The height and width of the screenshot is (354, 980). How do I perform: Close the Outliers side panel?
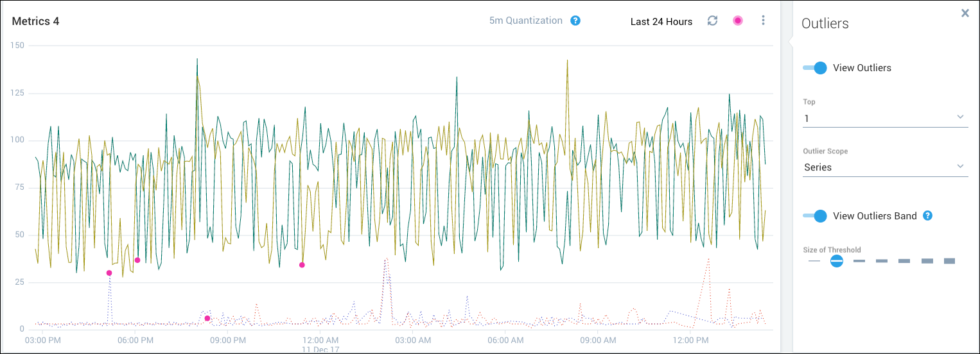[965, 13]
